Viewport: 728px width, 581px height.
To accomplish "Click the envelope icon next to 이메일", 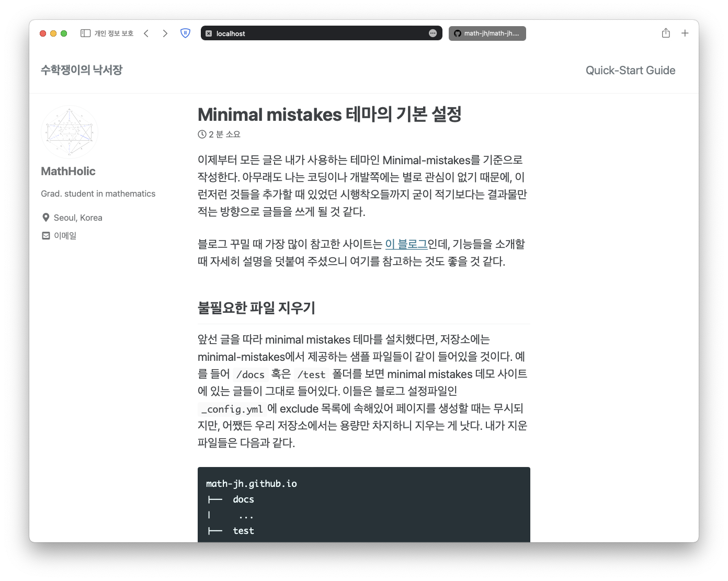I will click(x=46, y=235).
